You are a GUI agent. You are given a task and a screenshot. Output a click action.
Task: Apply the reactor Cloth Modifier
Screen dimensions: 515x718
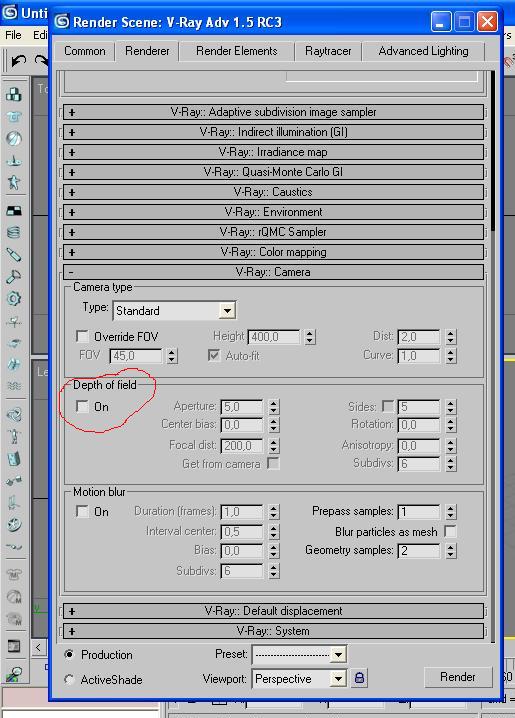(14, 574)
